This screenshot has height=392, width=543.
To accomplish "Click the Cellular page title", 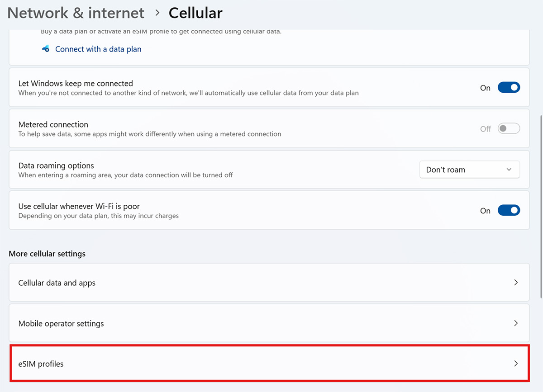I will tap(195, 13).
